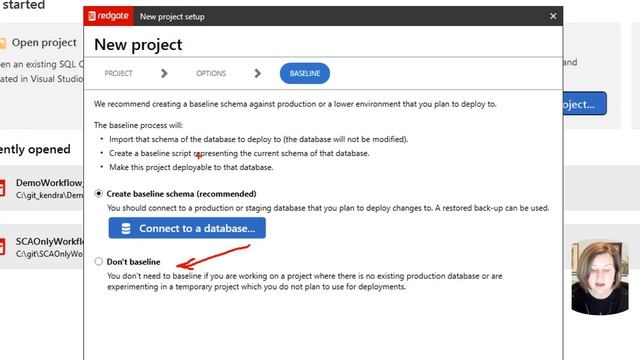Click chevron arrow after OPTIONS step
This screenshot has width=640, height=360.
tap(257, 73)
